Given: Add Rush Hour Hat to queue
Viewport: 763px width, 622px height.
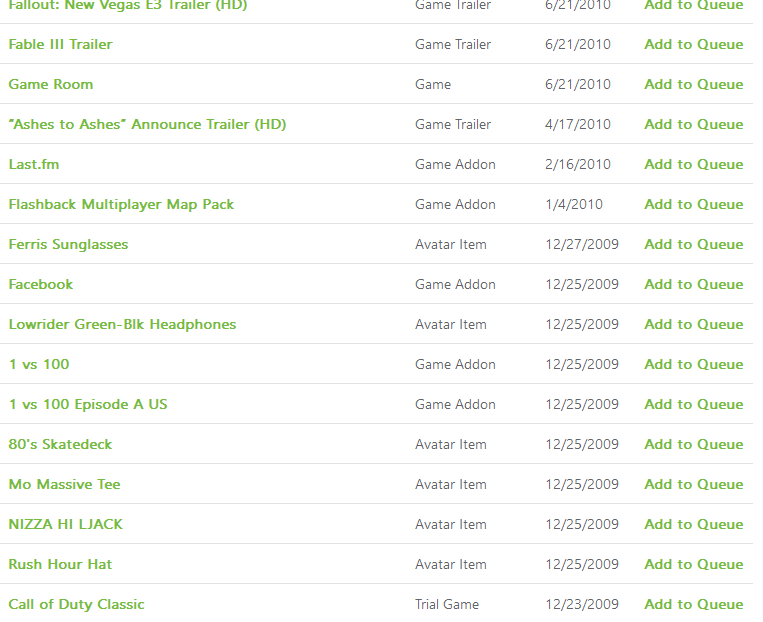Looking at the screenshot, I should point(694,564).
